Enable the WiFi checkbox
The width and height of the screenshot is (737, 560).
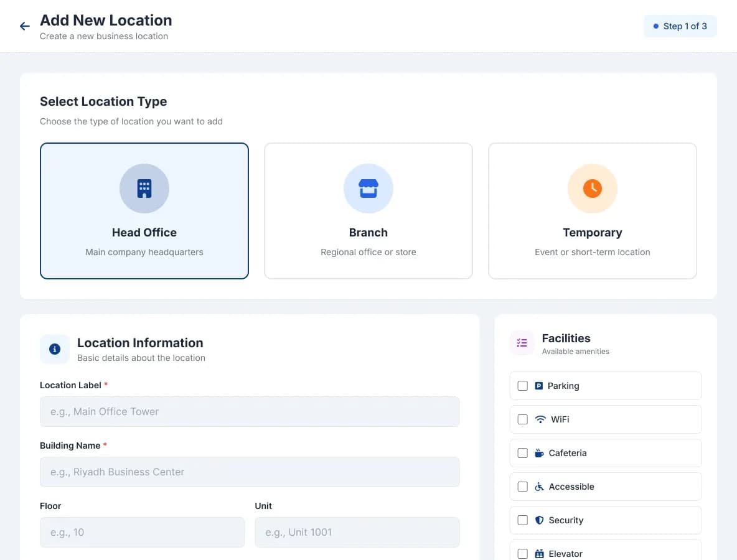pos(522,419)
